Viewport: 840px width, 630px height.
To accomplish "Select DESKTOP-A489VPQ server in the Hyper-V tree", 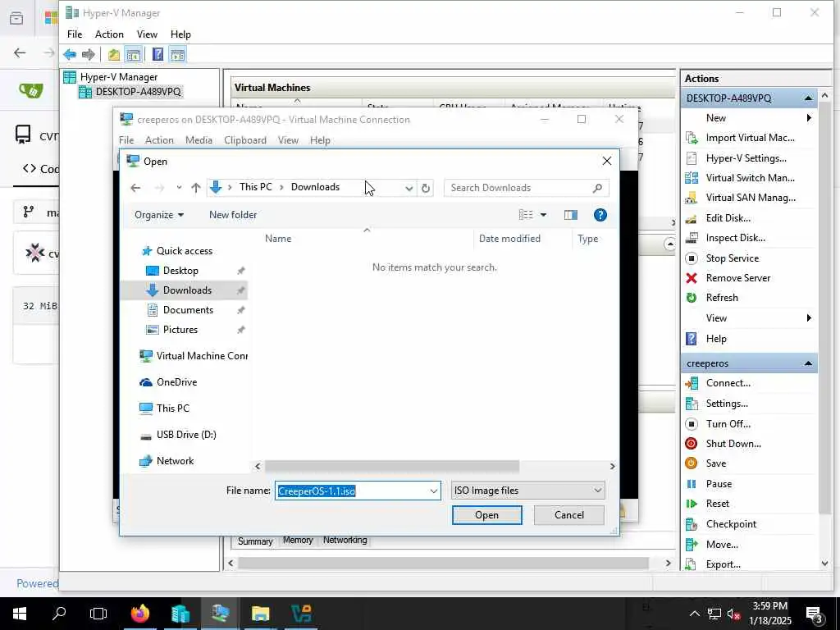I will click(138, 92).
